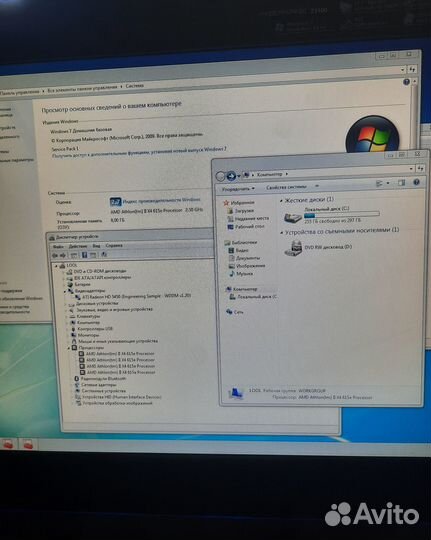
Task: Click the Back arrow in Device Manager toolbar
Action: click(x=55, y=256)
